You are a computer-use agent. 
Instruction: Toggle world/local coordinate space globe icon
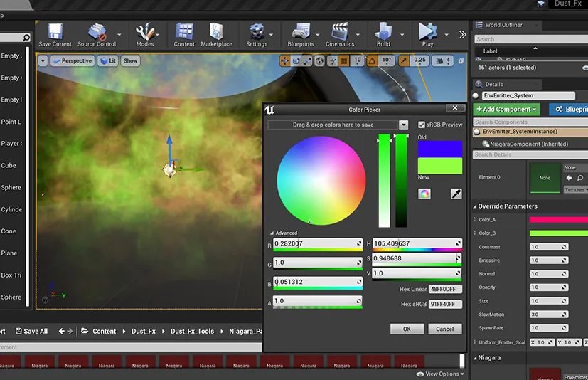319,60
